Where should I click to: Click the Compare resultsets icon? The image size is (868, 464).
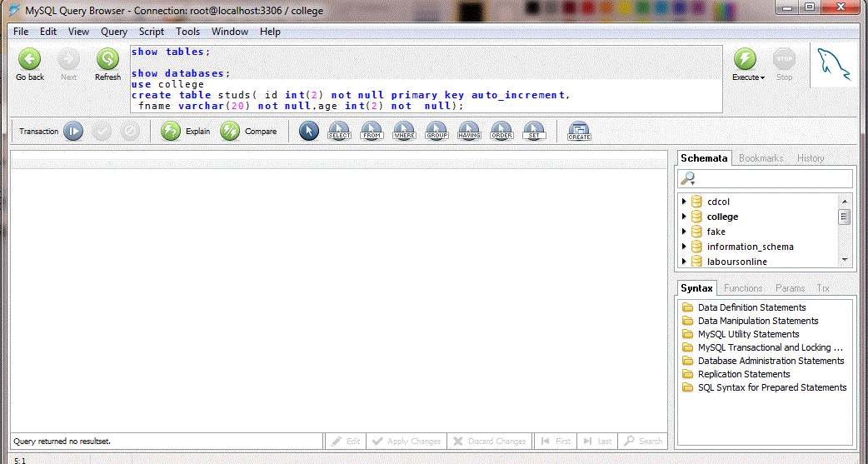230,132
